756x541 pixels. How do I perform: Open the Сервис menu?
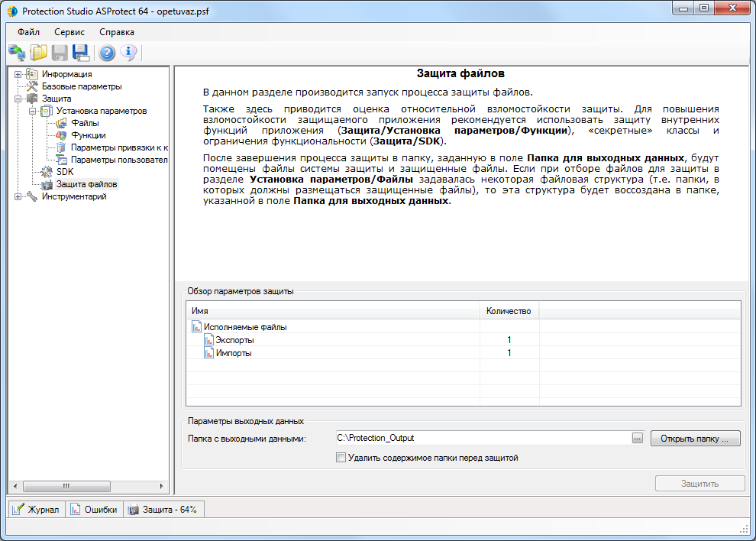coord(69,32)
